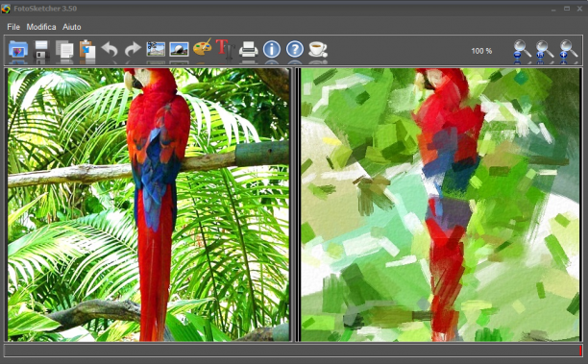Click the 100 % zoom level text
The height and width of the screenshot is (364, 588).
coord(481,51)
